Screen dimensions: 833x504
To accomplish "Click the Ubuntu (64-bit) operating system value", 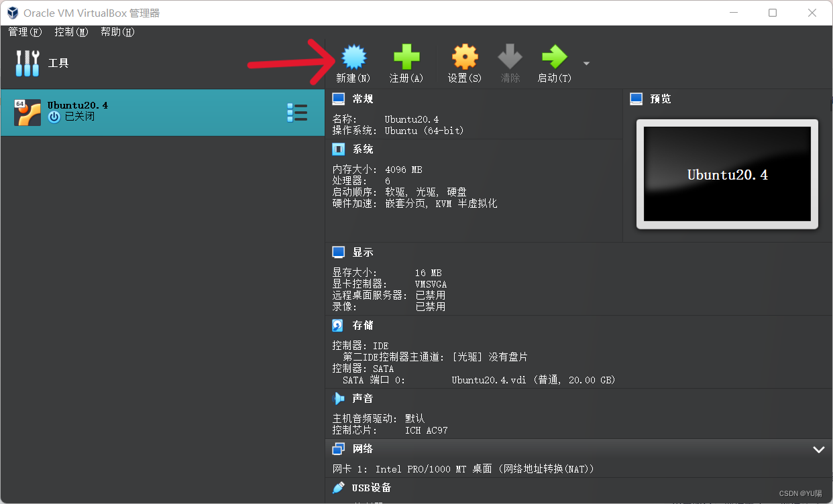I will click(x=424, y=131).
